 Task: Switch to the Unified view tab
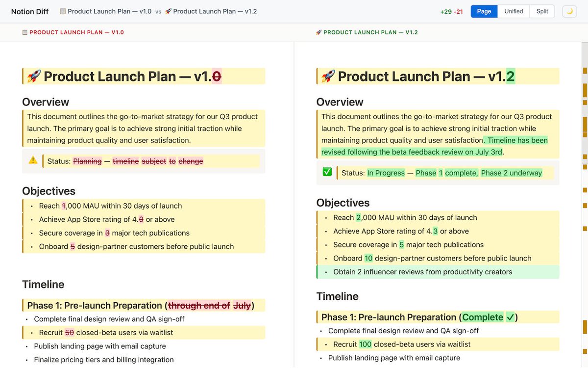[x=514, y=11]
